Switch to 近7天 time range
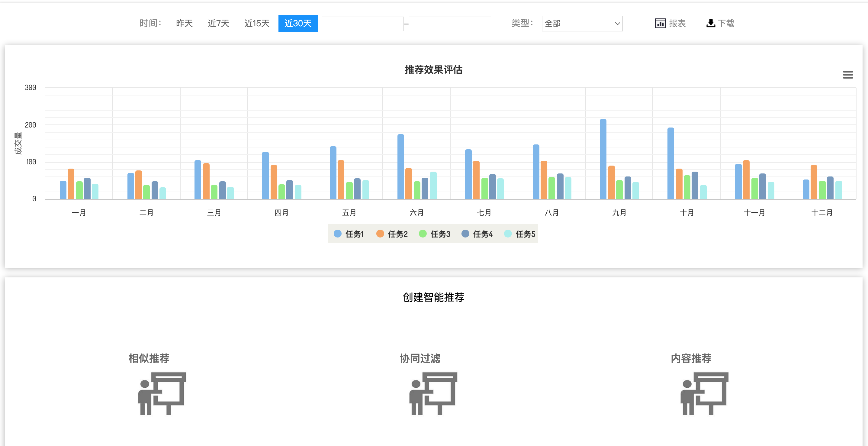 pos(218,23)
